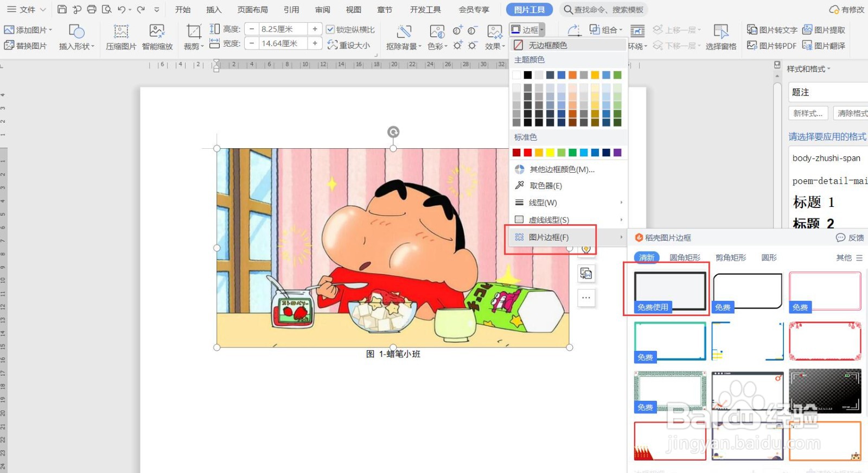Open the Color (色彩) adjustment tool
The image size is (868, 473).
coord(437,37)
